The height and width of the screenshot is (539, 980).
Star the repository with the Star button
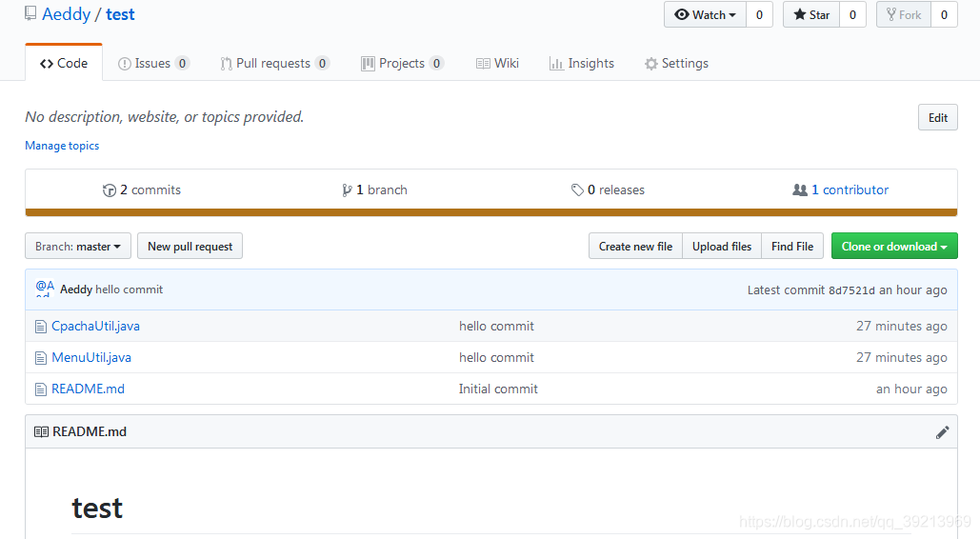(x=811, y=15)
